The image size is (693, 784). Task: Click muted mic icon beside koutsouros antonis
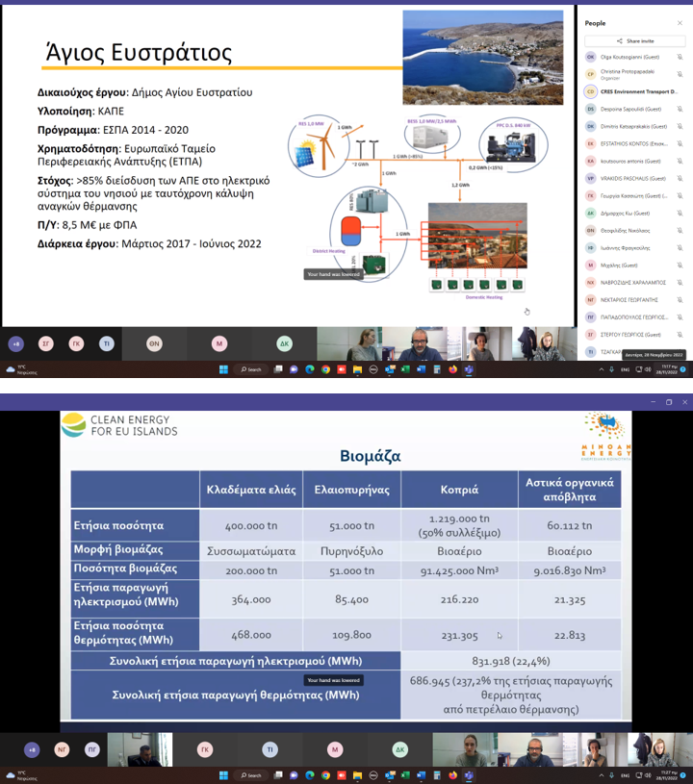680,161
